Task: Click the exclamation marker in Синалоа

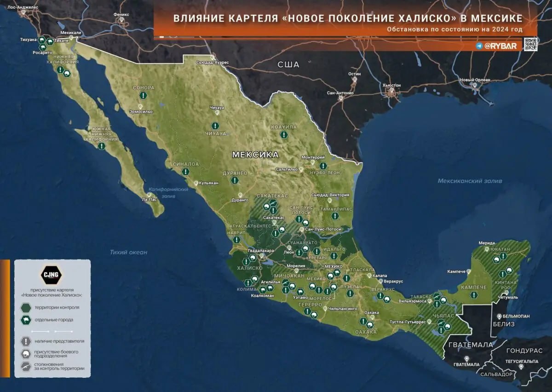Action: pyautogui.click(x=185, y=172)
